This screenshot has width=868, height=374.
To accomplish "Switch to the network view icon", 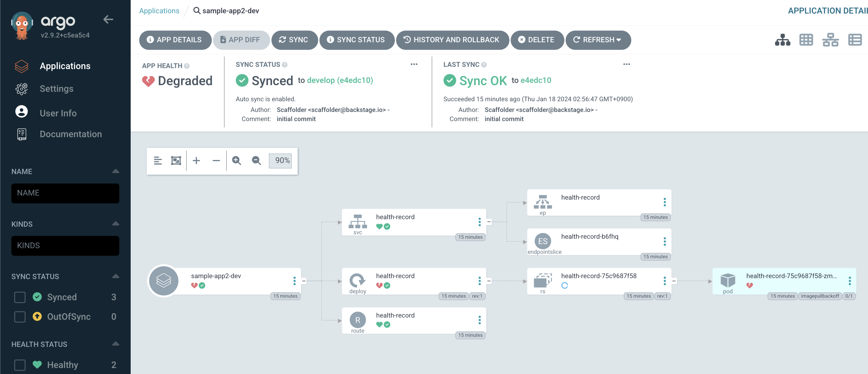I will 830,40.
